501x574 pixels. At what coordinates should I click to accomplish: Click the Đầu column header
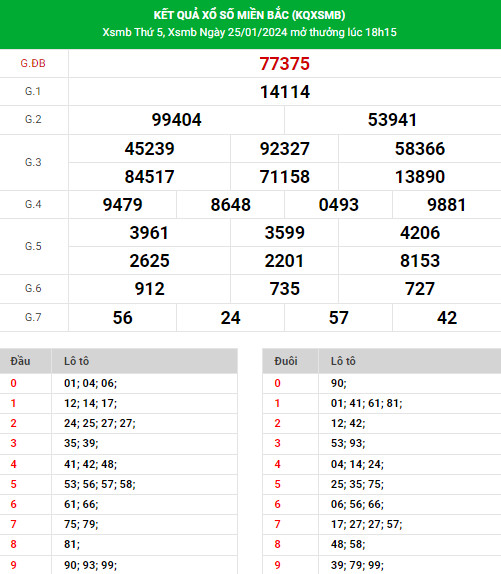pos(20,361)
